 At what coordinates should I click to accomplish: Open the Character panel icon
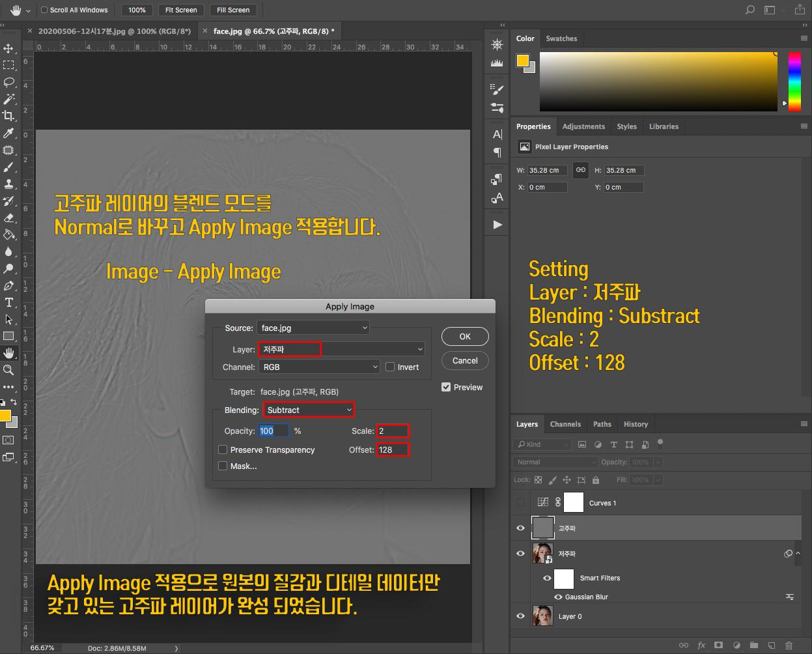pos(497,134)
